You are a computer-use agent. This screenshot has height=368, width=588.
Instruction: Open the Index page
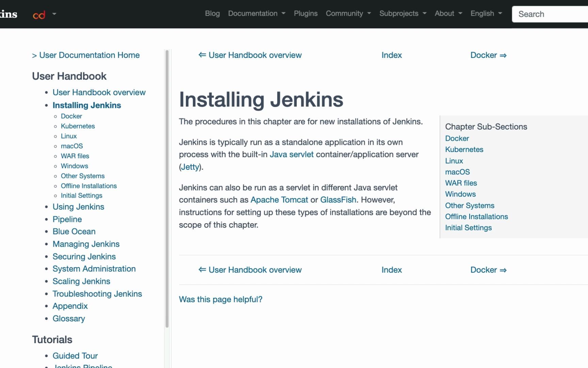tap(391, 55)
